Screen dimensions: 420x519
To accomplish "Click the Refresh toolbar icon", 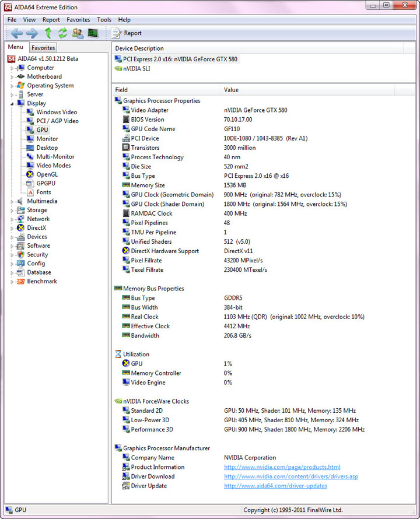I will 62,33.
